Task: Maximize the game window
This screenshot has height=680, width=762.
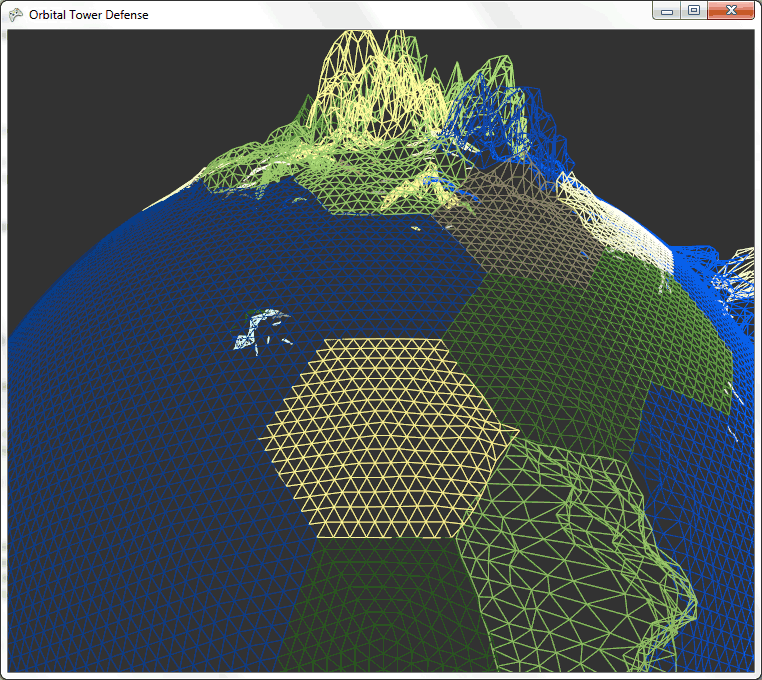Action: tap(693, 10)
